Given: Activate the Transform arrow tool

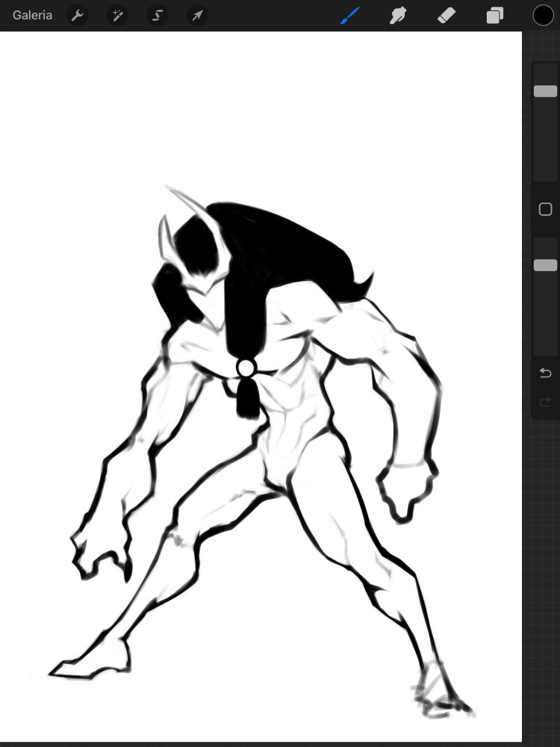Looking at the screenshot, I should tap(196, 16).
